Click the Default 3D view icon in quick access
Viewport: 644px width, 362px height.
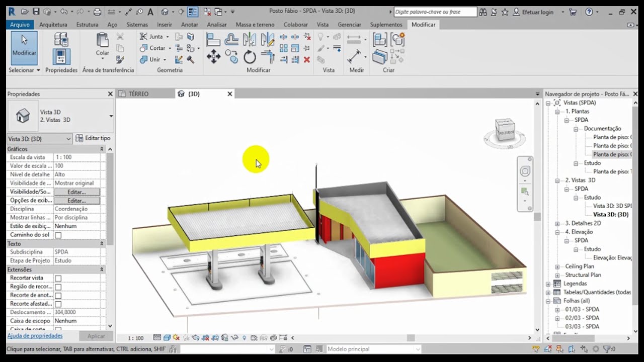(x=165, y=12)
